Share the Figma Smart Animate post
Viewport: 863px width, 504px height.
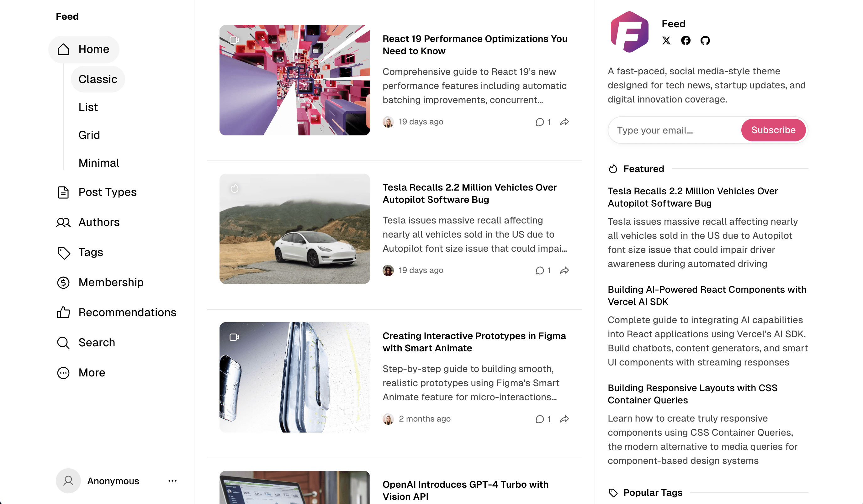click(x=564, y=419)
